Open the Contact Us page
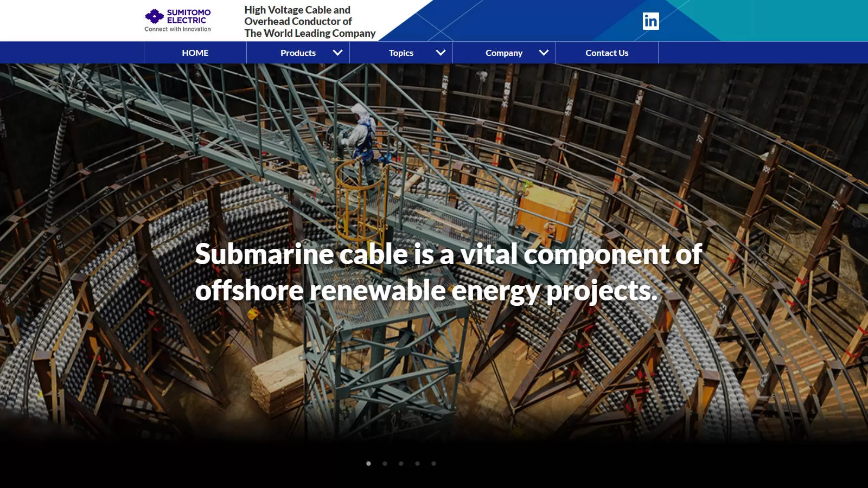This screenshot has height=488, width=868. (607, 53)
